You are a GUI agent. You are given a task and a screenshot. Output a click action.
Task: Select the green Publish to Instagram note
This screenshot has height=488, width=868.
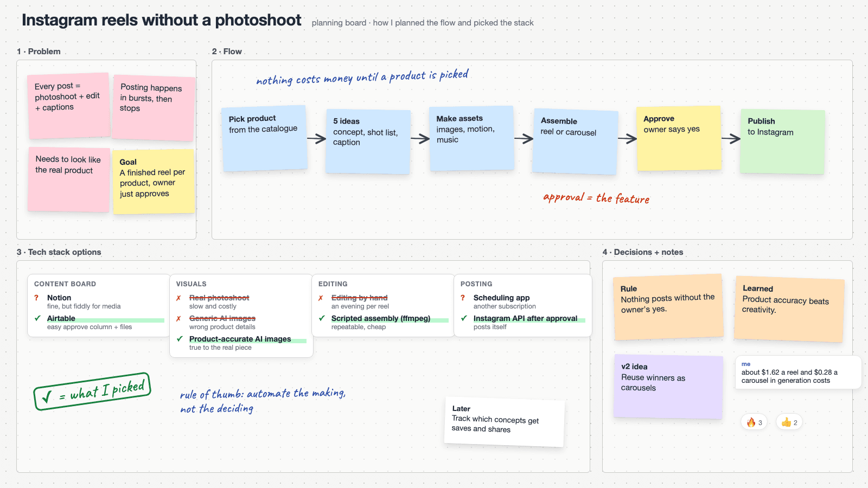(x=782, y=142)
